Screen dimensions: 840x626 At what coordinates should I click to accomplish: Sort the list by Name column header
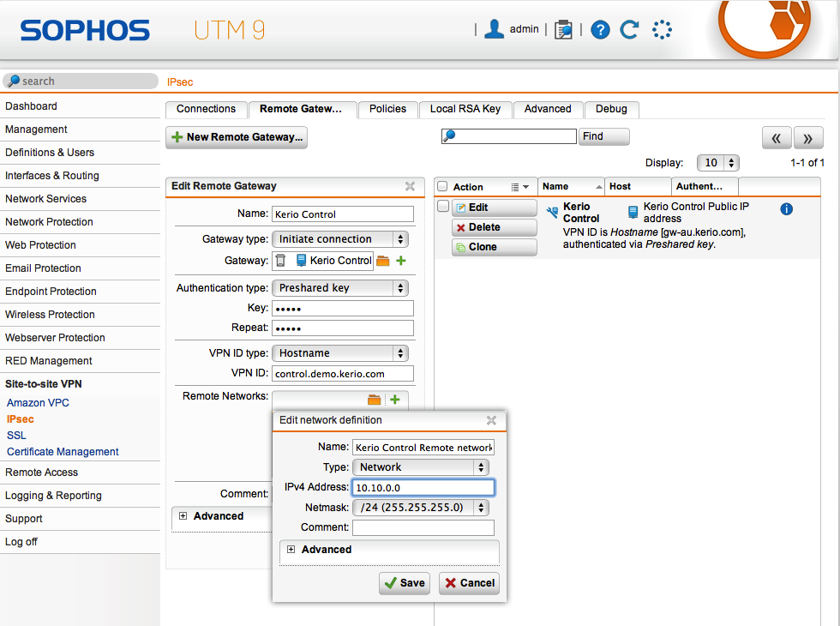pos(571,187)
